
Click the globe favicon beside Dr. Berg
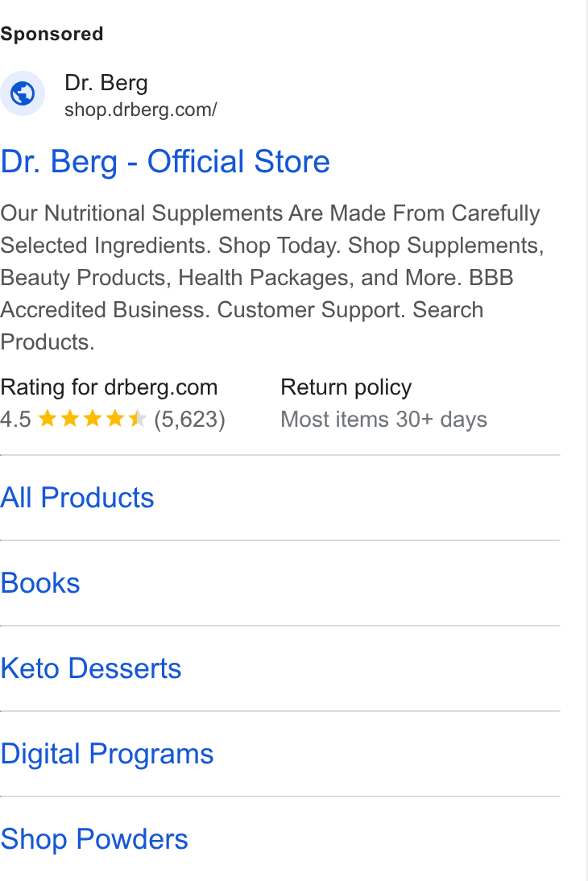point(23,93)
